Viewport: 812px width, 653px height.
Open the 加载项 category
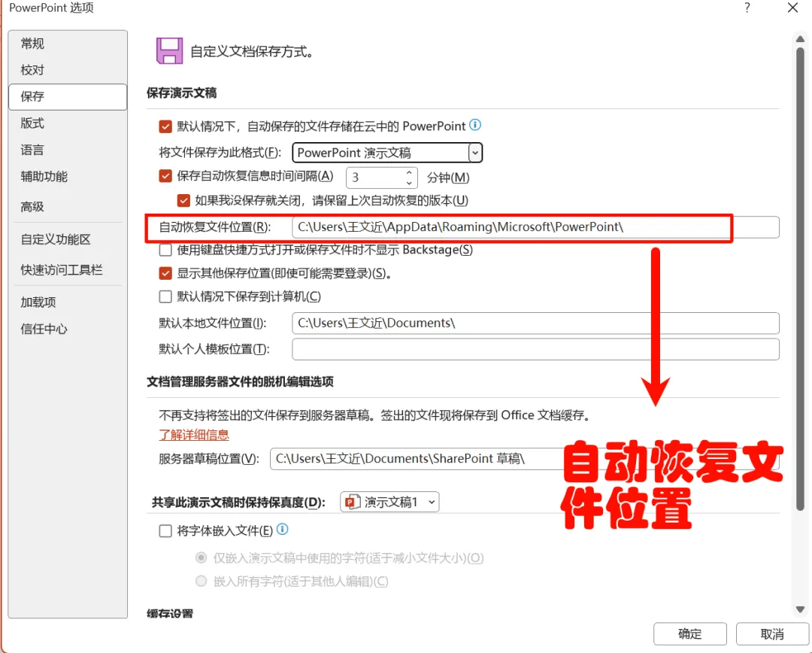click(x=68, y=302)
